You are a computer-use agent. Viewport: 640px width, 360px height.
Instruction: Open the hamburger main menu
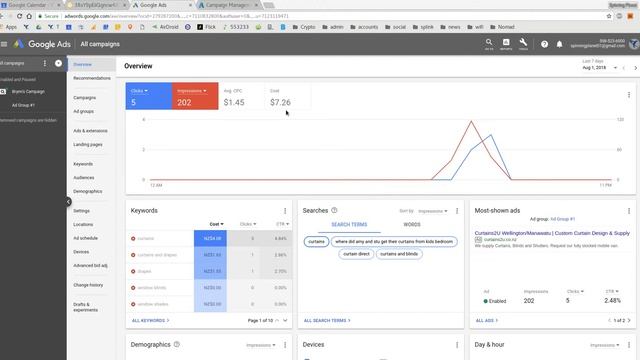point(4,44)
